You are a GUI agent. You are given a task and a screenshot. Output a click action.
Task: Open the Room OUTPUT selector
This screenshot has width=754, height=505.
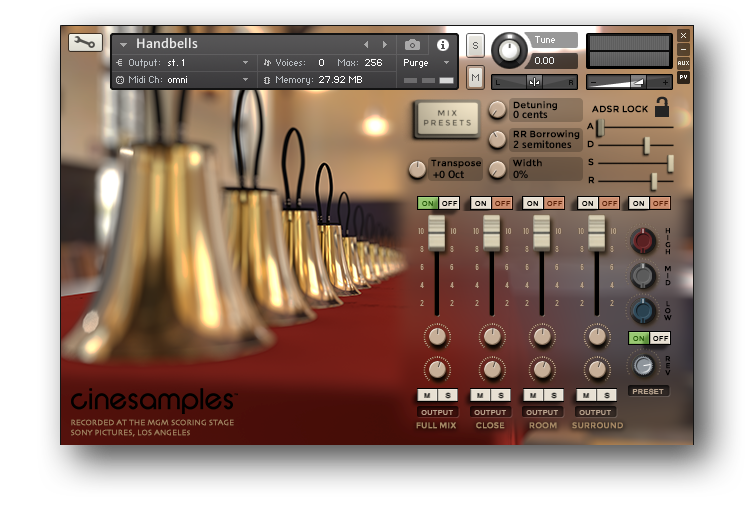click(x=542, y=412)
